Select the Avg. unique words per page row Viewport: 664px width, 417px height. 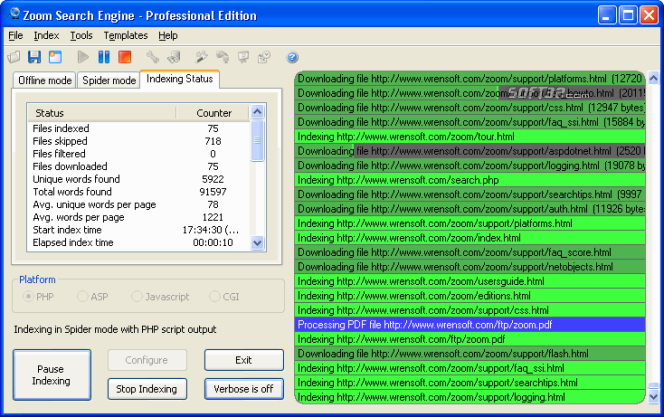pos(139,204)
